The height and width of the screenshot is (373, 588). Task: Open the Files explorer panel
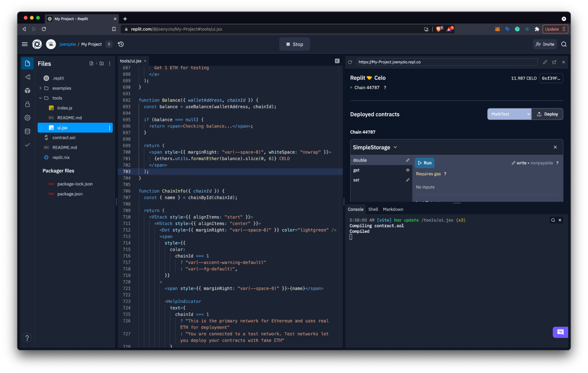click(27, 63)
